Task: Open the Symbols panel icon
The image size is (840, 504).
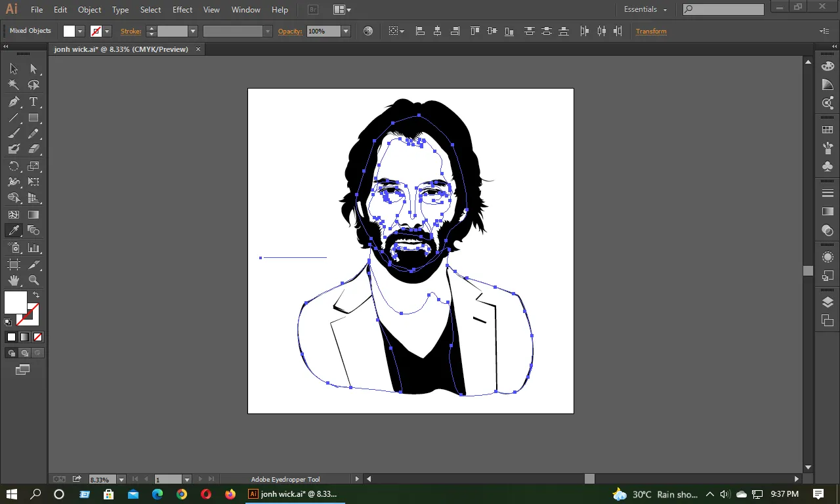Action: (828, 167)
